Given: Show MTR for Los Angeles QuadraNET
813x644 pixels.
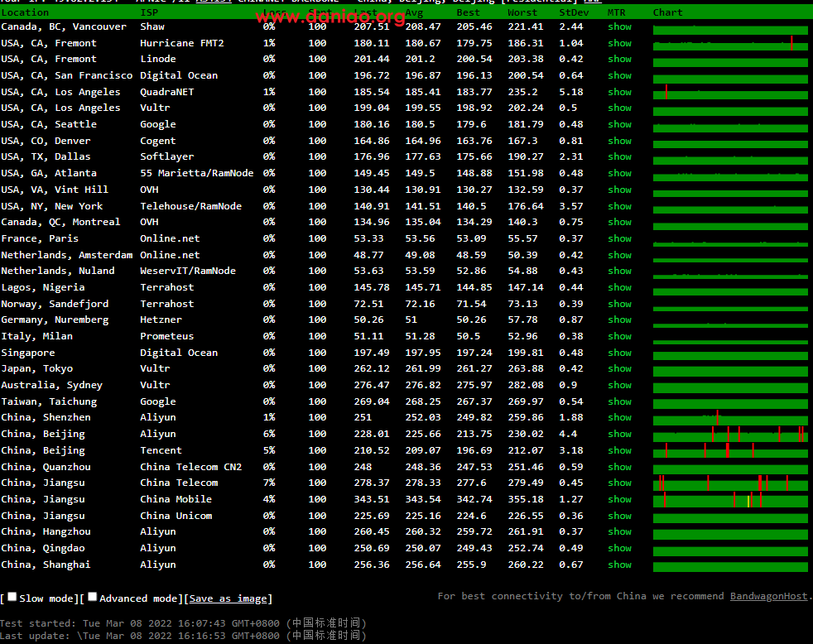Looking at the screenshot, I should [619, 93].
